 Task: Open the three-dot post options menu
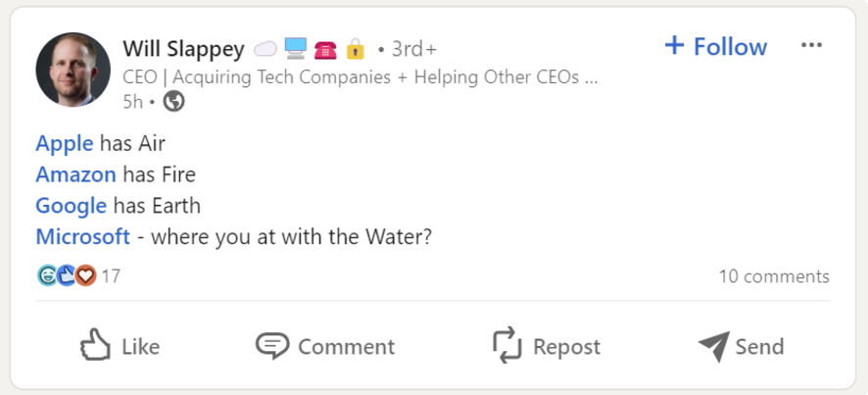click(x=811, y=46)
